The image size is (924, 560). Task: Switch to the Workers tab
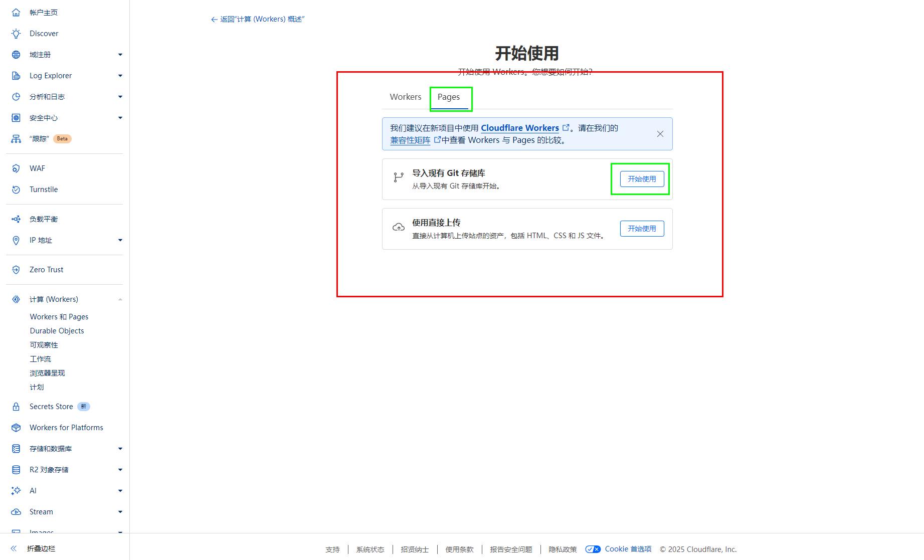click(405, 97)
